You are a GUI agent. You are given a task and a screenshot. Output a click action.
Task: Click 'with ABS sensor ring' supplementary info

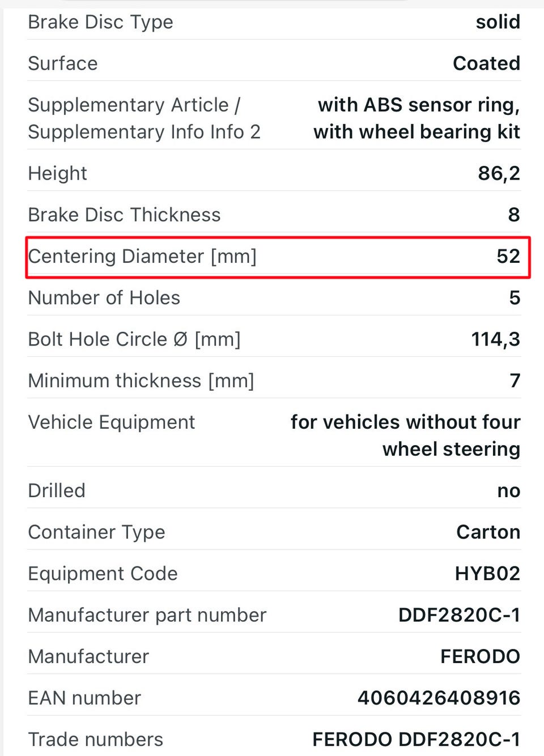pos(419,105)
